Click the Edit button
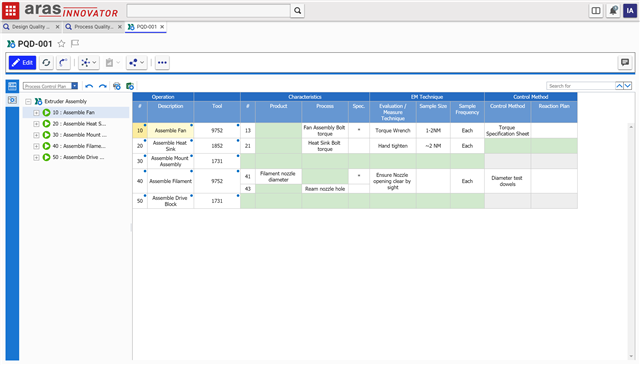The image size is (640, 365). [22, 62]
